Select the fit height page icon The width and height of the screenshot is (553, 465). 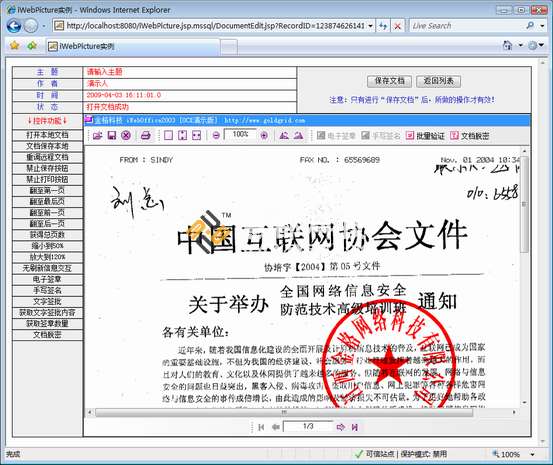tap(183, 135)
